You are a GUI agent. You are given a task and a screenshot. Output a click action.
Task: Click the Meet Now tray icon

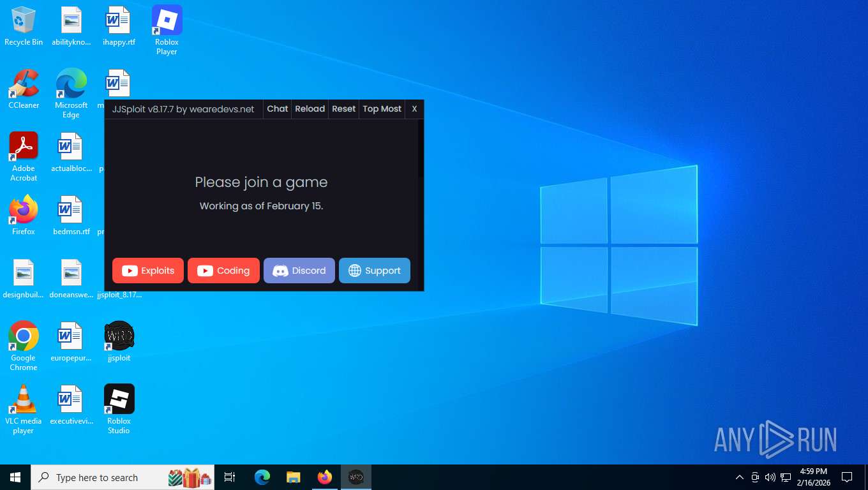point(755,477)
